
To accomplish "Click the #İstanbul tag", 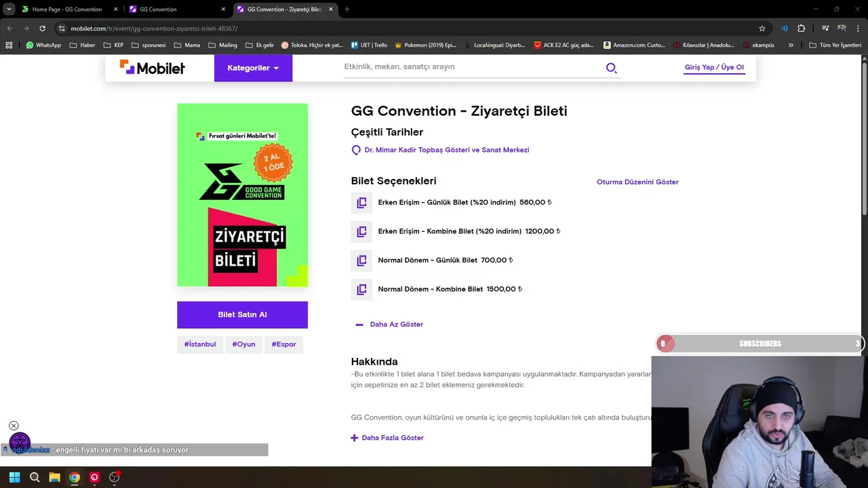I will [200, 344].
